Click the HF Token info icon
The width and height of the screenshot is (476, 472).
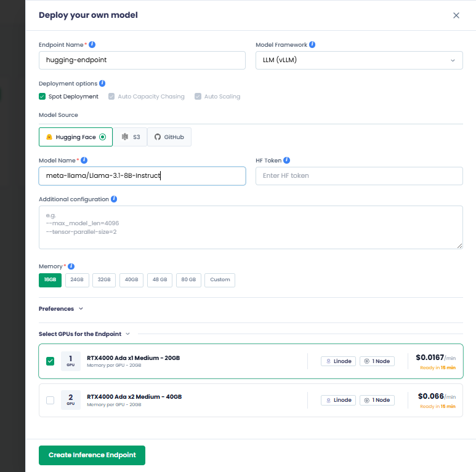[x=287, y=161]
